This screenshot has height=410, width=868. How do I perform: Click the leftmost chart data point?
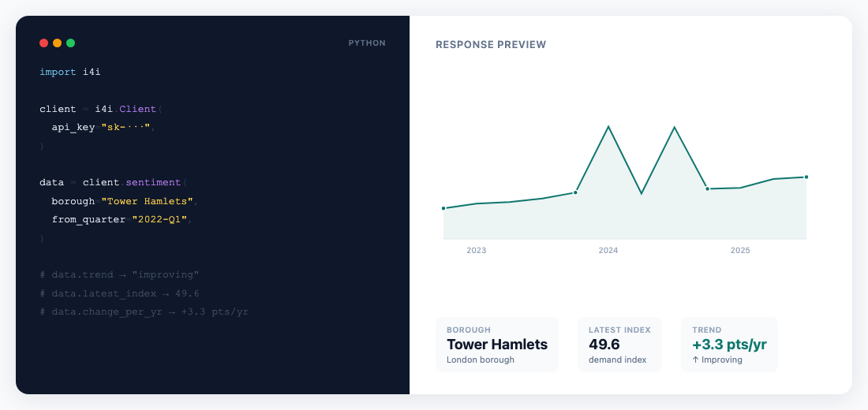tap(443, 208)
